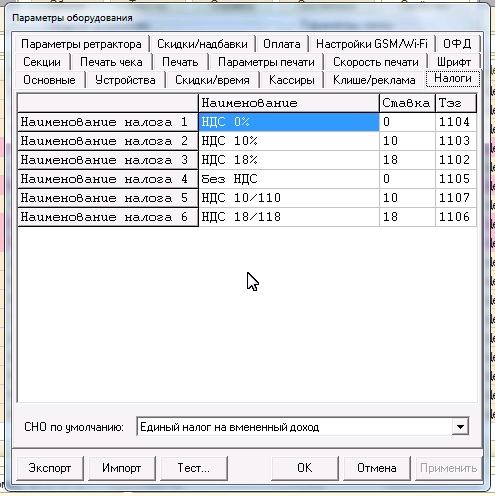Viewport: 495px width, 496px height.
Task: Select the Настройки GSM/Wi-Fi tab
Action: pos(372,44)
